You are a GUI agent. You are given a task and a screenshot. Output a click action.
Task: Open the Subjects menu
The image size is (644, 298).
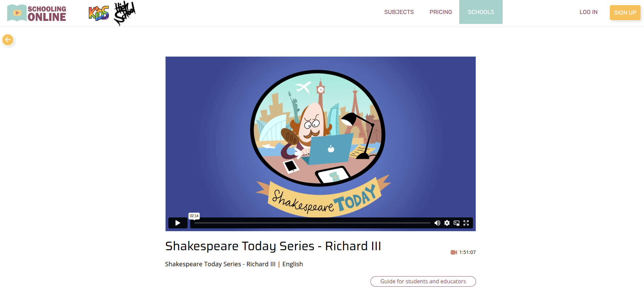click(x=399, y=12)
